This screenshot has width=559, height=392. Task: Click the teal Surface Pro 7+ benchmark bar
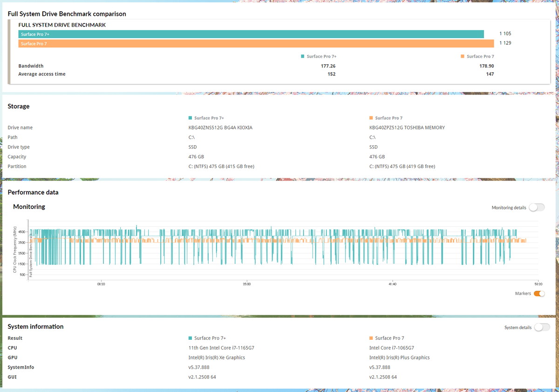point(251,34)
